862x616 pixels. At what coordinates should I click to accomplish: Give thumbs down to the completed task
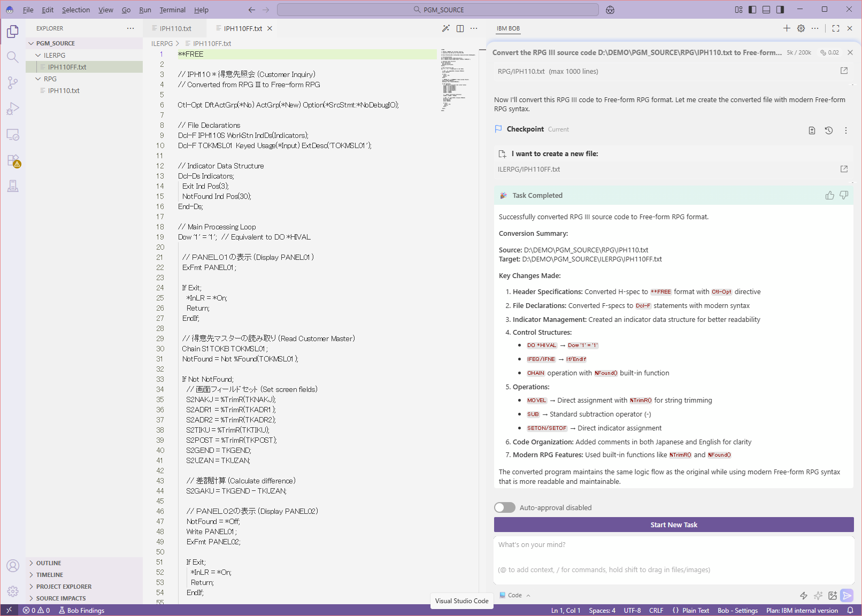[844, 196]
